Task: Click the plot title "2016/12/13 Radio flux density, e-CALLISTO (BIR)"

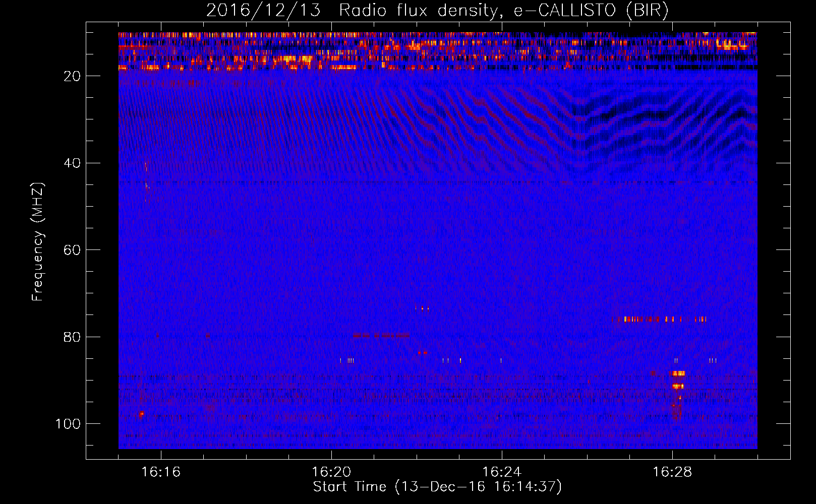Action: pos(437,10)
